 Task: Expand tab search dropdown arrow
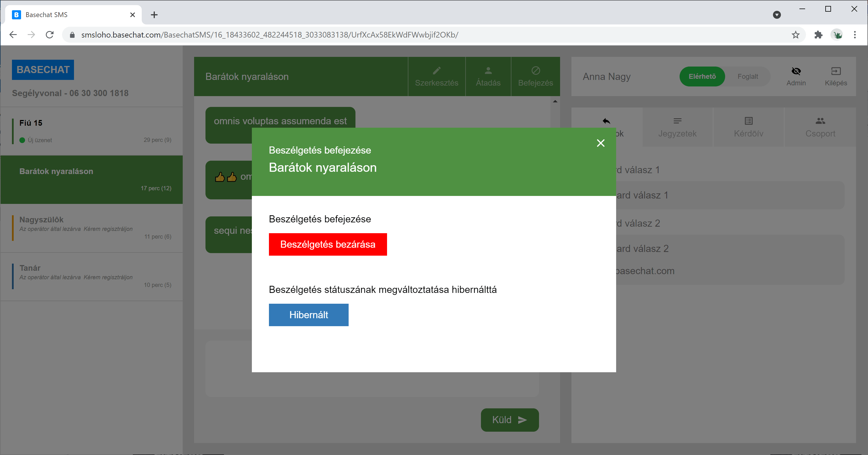(x=777, y=15)
